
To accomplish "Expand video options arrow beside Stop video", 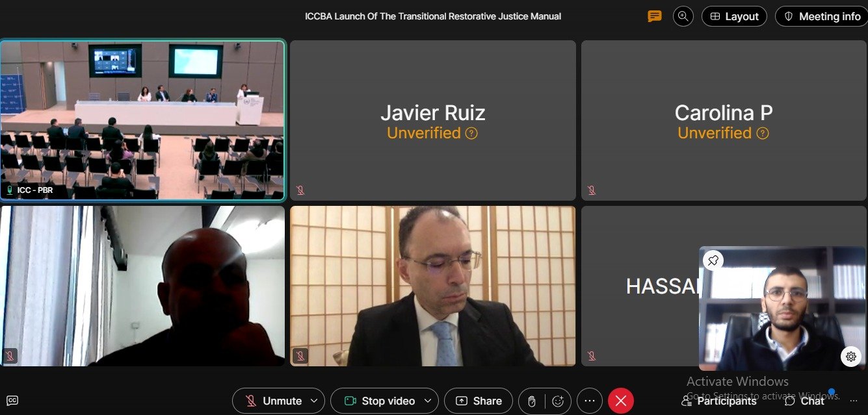I will (x=428, y=401).
